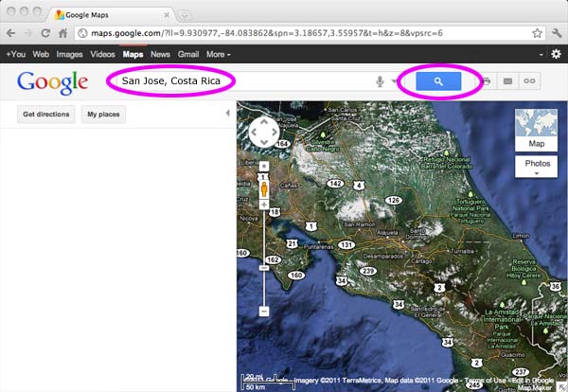568x392 pixels.
Task: Collapse the left side panel arrow
Action: tap(227, 114)
